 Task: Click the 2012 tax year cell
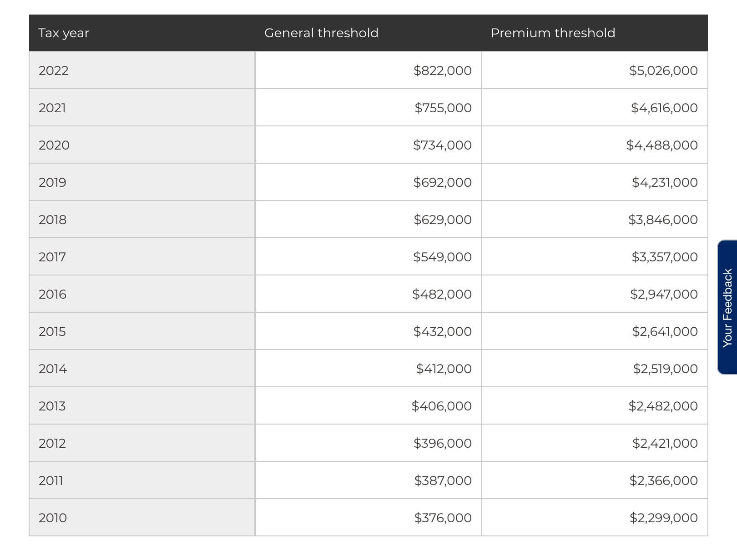point(142,443)
